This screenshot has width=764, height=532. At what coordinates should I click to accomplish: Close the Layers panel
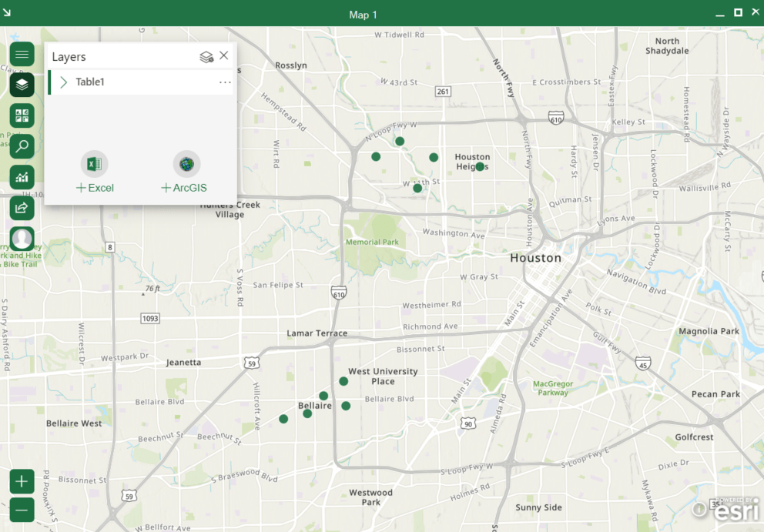click(x=223, y=55)
